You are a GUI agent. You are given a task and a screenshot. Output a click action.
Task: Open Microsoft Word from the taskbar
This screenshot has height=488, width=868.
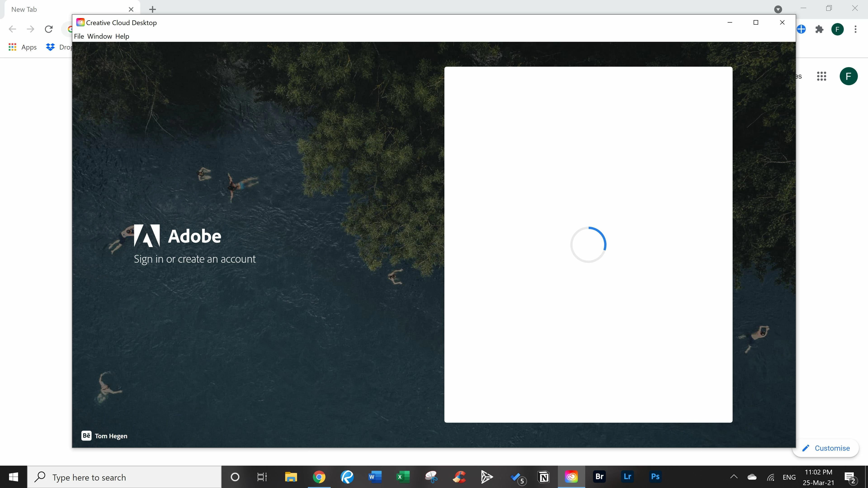pos(375,476)
